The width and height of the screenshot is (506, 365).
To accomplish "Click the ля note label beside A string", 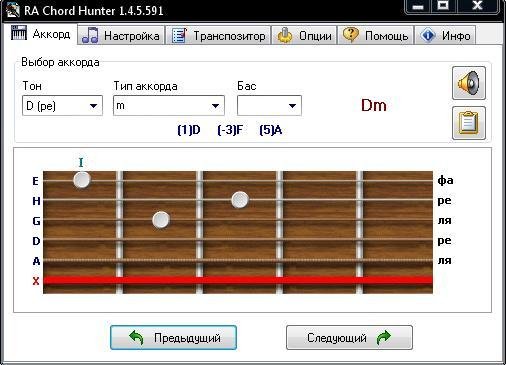I will pos(444,260).
